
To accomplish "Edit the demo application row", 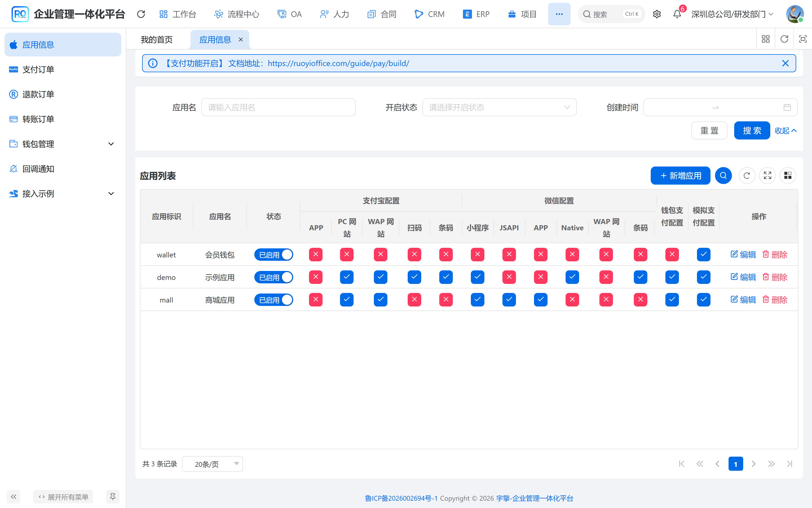I will pyautogui.click(x=743, y=277).
